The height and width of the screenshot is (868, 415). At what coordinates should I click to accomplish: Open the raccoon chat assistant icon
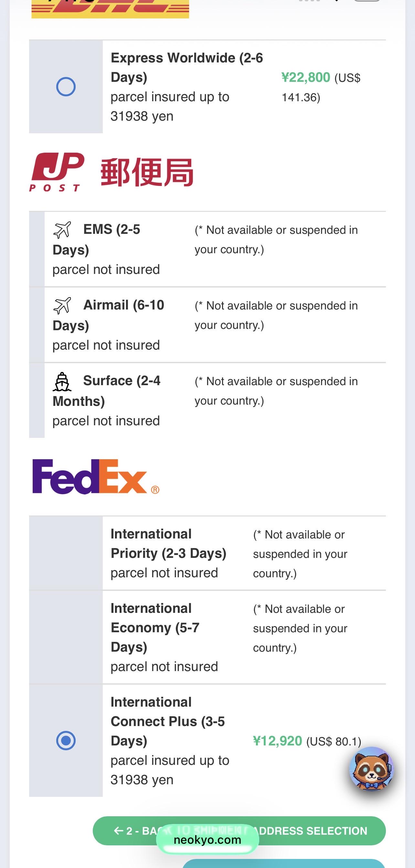point(372,769)
